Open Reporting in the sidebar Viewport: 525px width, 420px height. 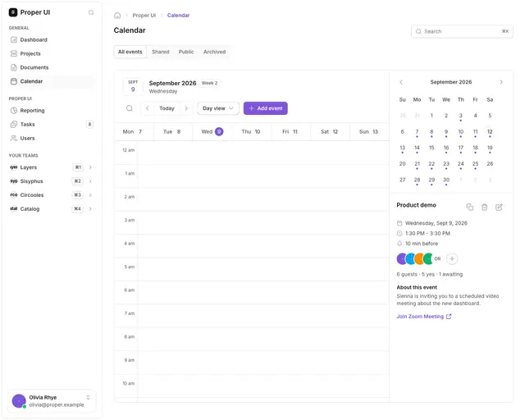pyautogui.click(x=51, y=111)
